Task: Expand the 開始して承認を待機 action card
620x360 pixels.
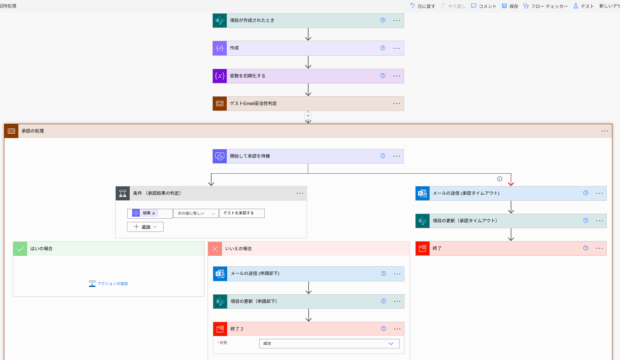Action: click(308, 156)
